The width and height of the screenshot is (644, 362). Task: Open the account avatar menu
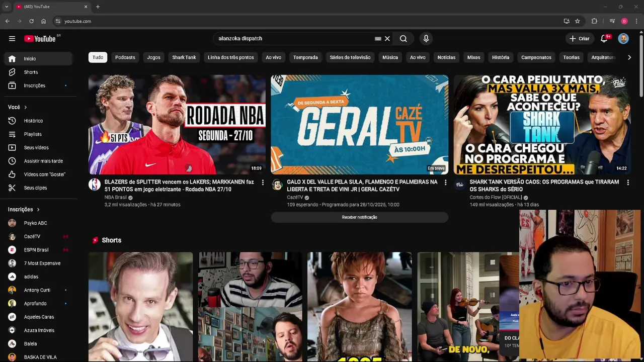(623, 39)
